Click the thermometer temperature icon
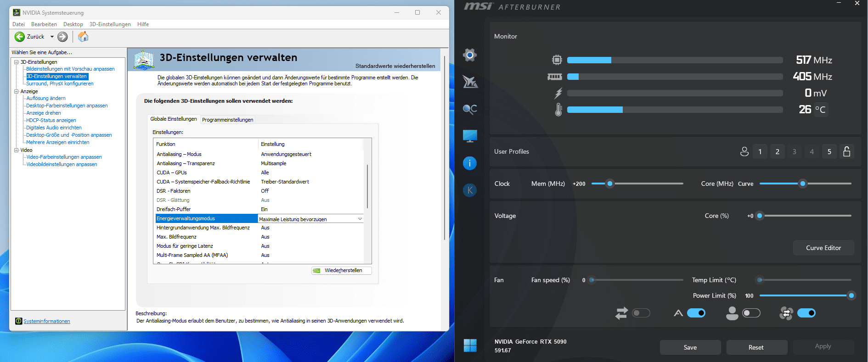The height and width of the screenshot is (362, 868). pyautogui.click(x=558, y=110)
